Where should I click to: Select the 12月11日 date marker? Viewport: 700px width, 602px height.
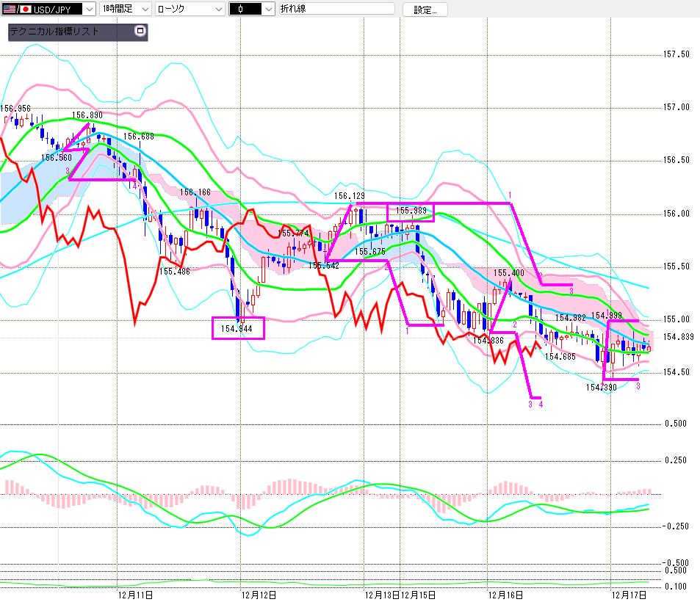tap(134, 594)
